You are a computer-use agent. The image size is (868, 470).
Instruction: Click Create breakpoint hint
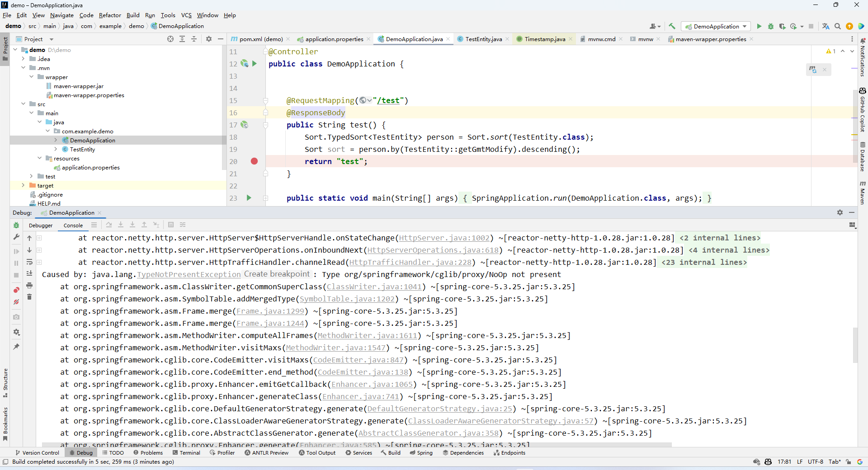click(x=277, y=274)
